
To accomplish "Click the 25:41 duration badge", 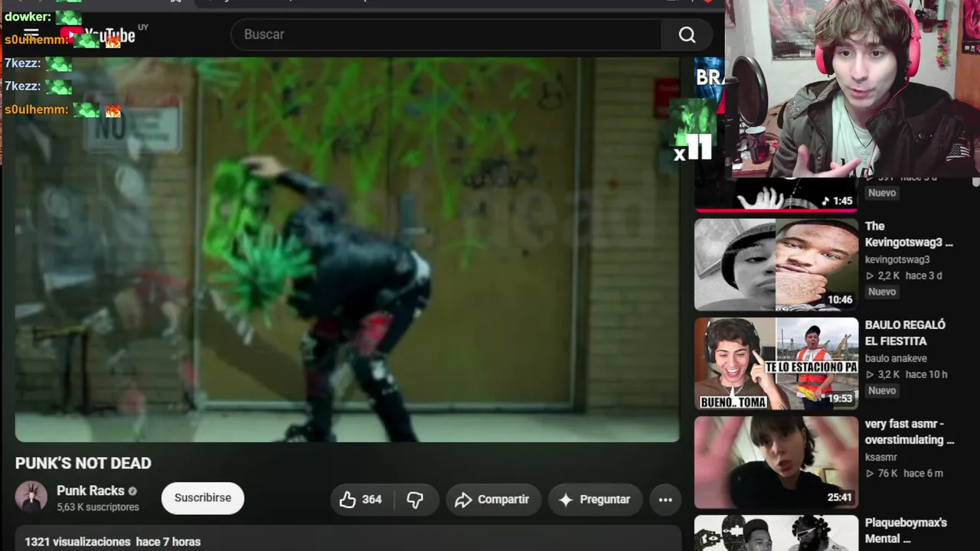I will [840, 497].
